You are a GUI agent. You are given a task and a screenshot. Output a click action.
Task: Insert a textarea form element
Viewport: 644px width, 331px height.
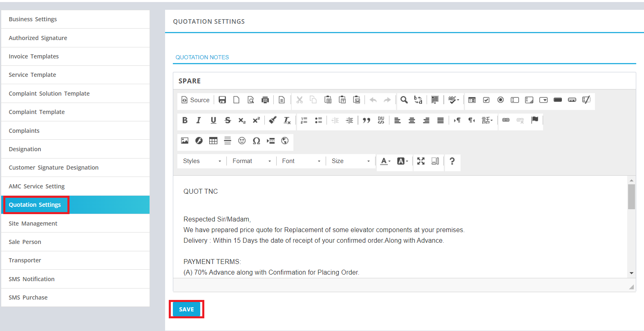point(529,100)
